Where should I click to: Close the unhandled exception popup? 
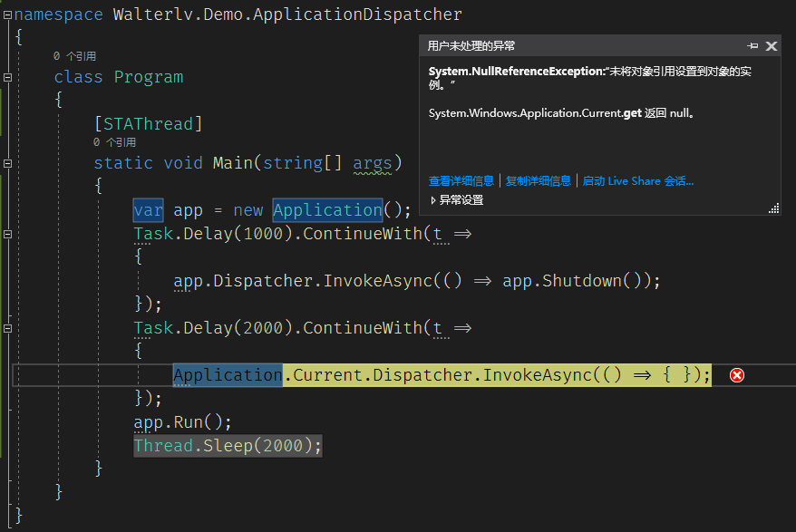[772, 46]
